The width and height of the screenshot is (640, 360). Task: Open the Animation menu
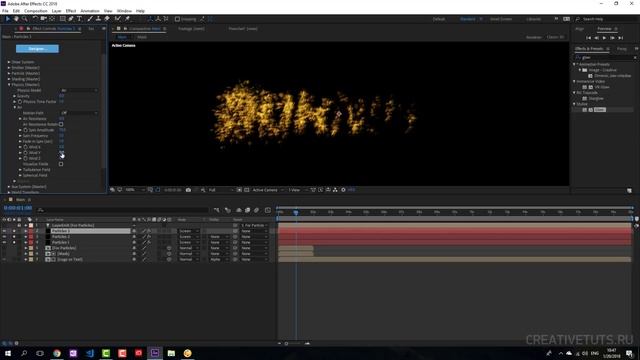click(90, 11)
